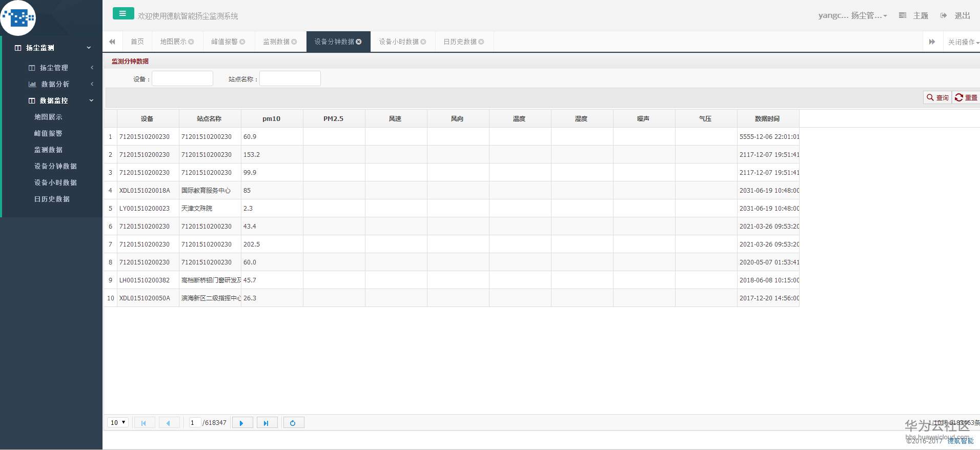This screenshot has width=980, height=450.
Task: Click the timestamp 5555-12-06 22:01:01
Action: (x=769, y=137)
